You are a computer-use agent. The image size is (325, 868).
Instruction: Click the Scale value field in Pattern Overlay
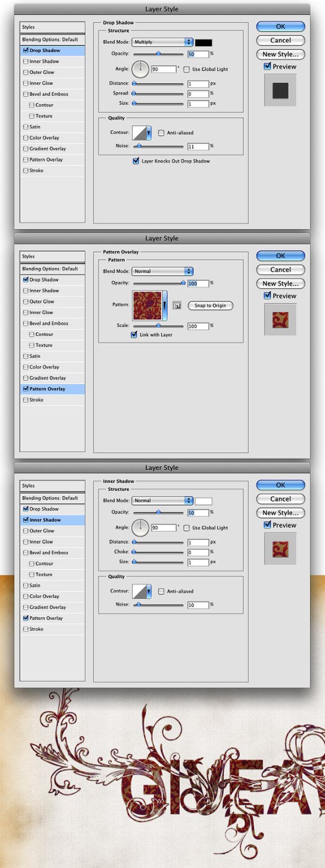click(x=198, y=325)
